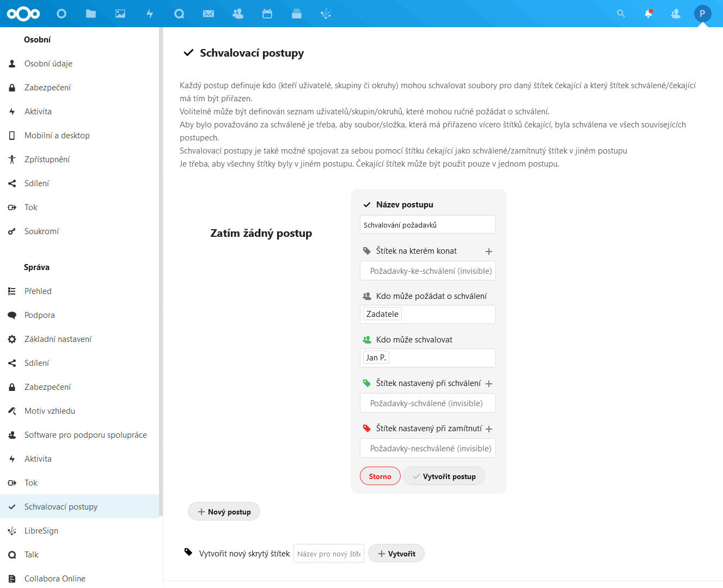The image size is (723, 588).
Task: Add tag via plus next to Štítek nastavený při zamítnutí
Action: (x=489, y=429)
